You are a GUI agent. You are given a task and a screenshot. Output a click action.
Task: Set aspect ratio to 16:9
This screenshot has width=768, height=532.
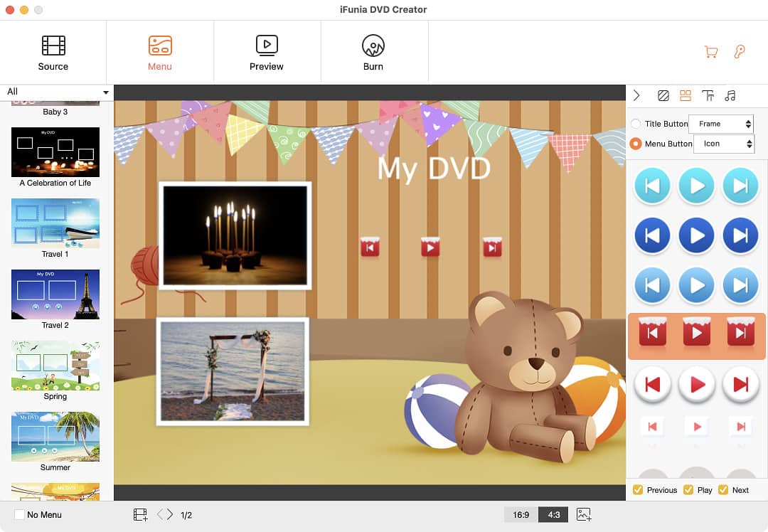click(x=521, y=514)
